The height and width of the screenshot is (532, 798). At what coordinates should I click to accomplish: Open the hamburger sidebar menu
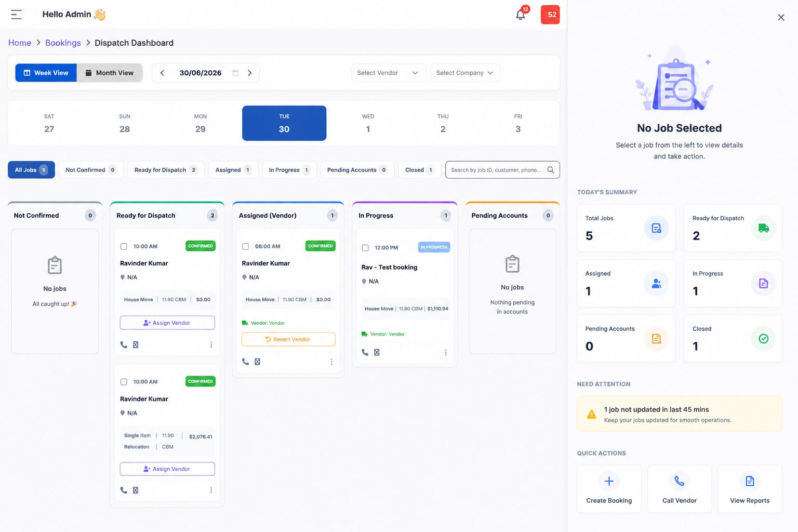(x=17, y=15)
